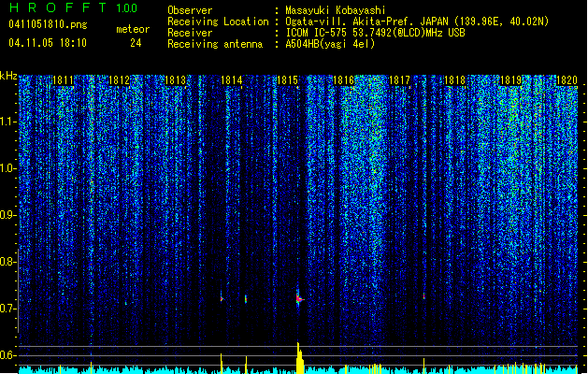Click the 1817 time marker
This screenshot has height=374, width=588.
[x=400, y=80]
